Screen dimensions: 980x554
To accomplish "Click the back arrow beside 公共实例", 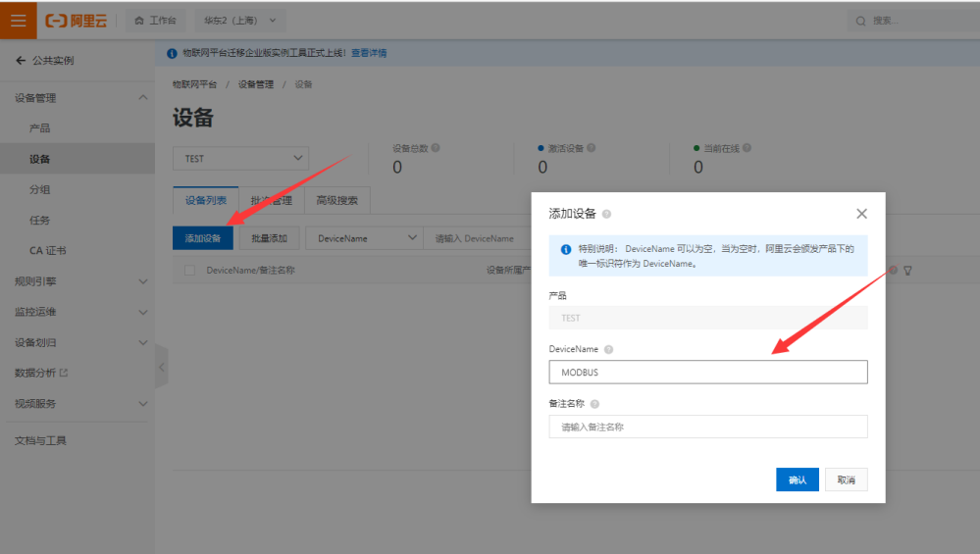I will coord(21,61).
